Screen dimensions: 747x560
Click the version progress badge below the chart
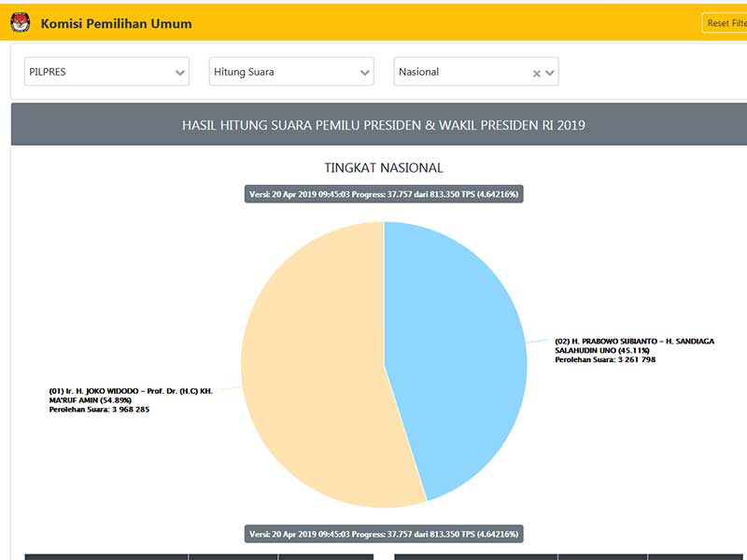(384, 534)
